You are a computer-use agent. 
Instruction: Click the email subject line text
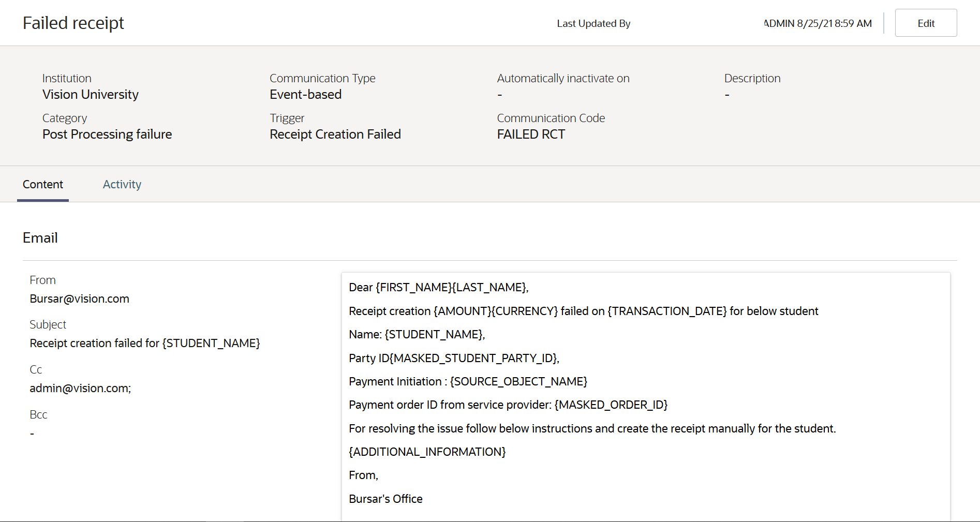tap(145, 344)
